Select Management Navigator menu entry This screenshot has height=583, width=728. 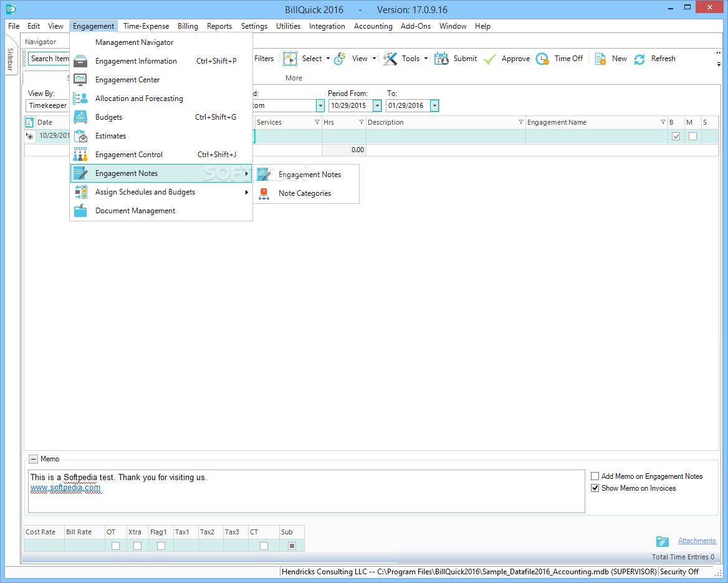tap(134, 42)
